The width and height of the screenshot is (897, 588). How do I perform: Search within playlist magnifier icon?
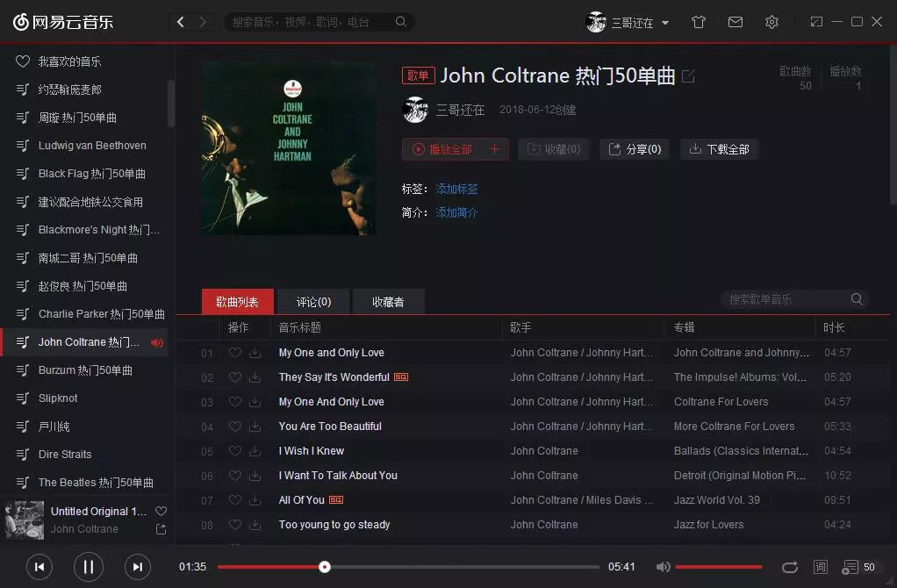[857, 299]
